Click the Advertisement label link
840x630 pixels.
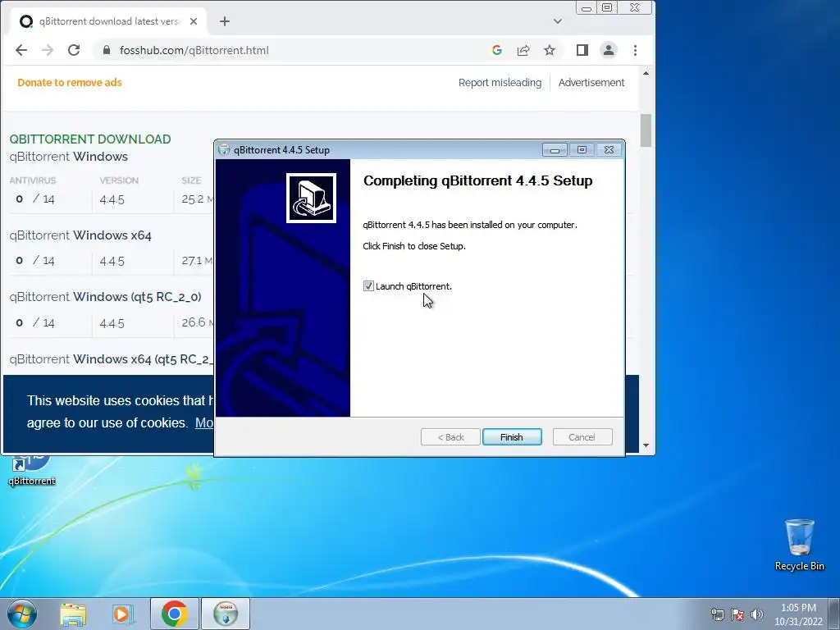(591, 83)
